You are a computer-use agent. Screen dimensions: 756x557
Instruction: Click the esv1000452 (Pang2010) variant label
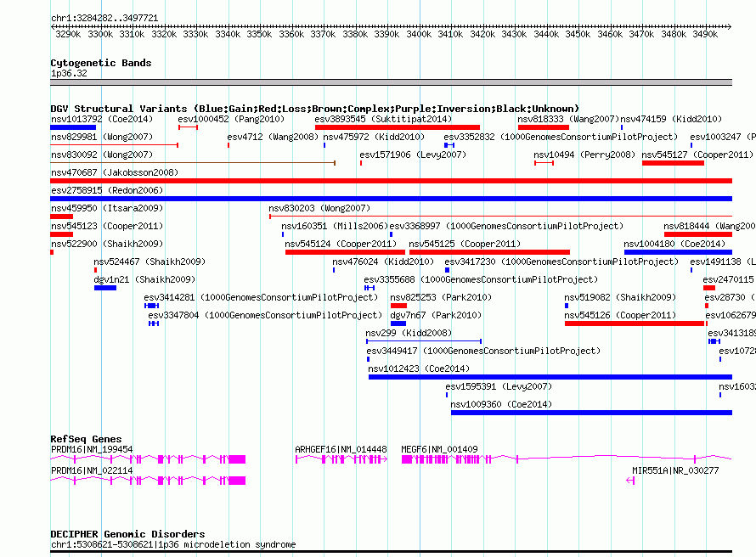231,119
